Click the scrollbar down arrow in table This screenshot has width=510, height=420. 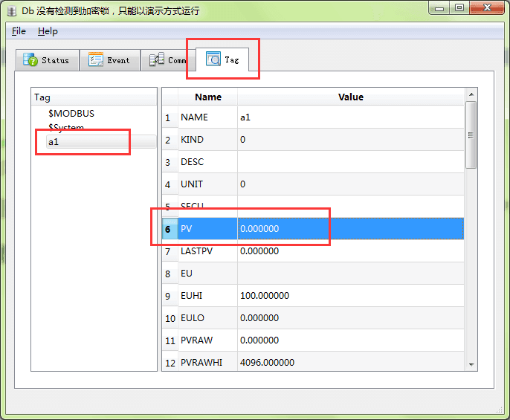pyautogui.click(x=471, y=365)
